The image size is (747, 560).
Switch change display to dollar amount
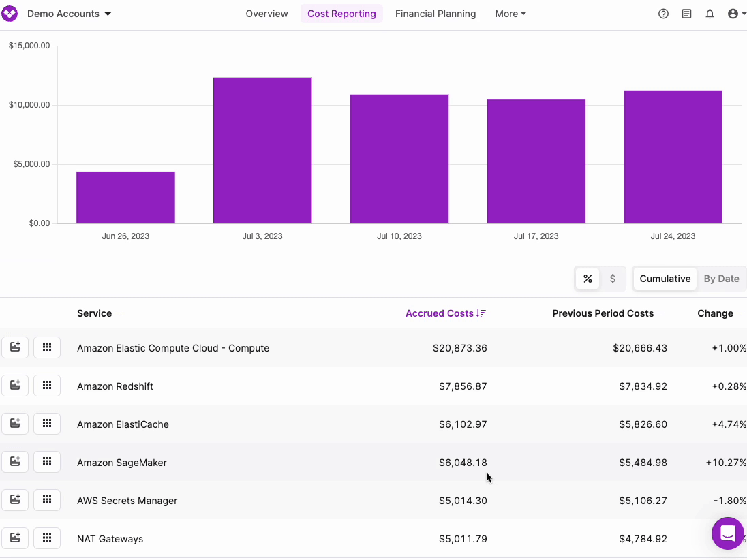click(x=613, y=279)
